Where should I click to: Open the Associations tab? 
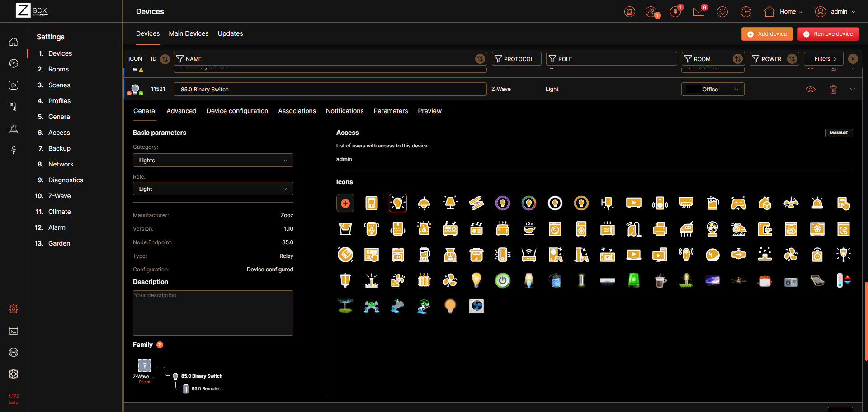click(297, 111)
